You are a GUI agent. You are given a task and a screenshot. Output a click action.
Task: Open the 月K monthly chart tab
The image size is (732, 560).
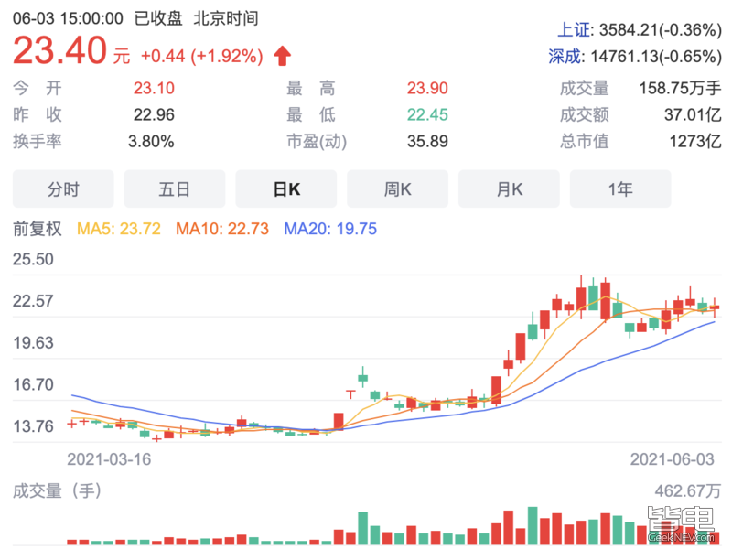(510, 189)
